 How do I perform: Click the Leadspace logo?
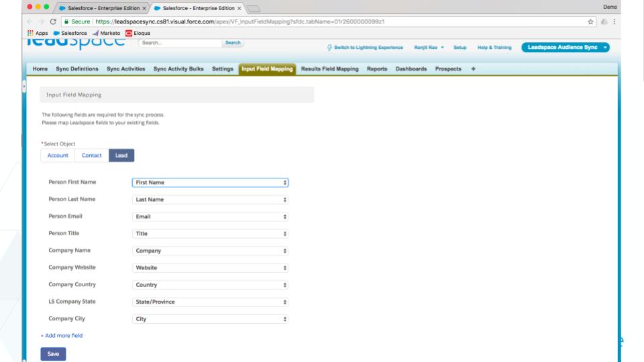(x=76, y=43)
